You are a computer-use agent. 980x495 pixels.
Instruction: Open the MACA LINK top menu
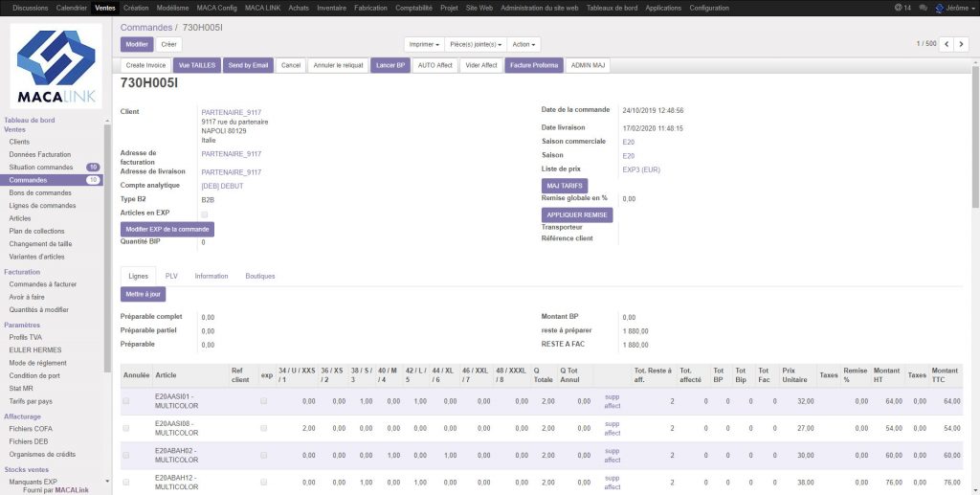coord(262,8)
